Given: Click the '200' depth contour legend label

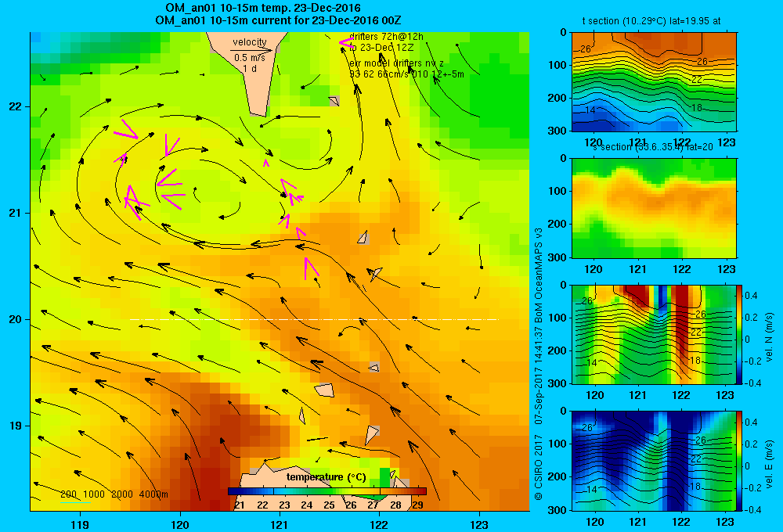Looking at the screenshot, I should (x=68, y=494).
